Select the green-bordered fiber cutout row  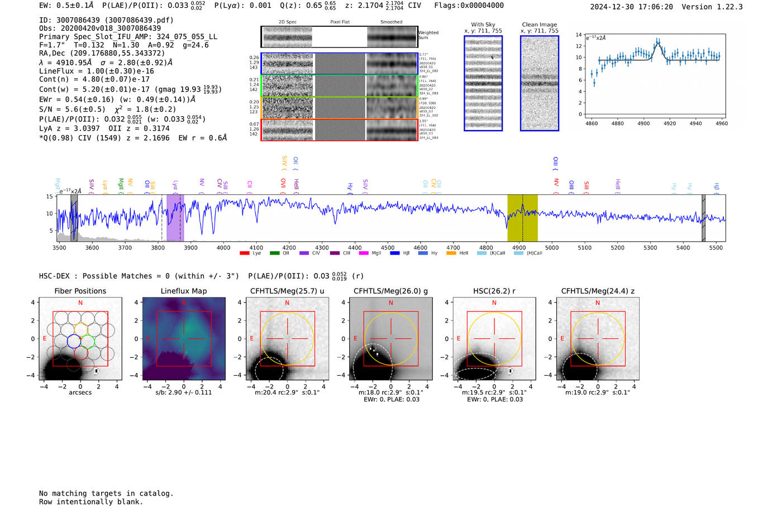pos(339,86)
